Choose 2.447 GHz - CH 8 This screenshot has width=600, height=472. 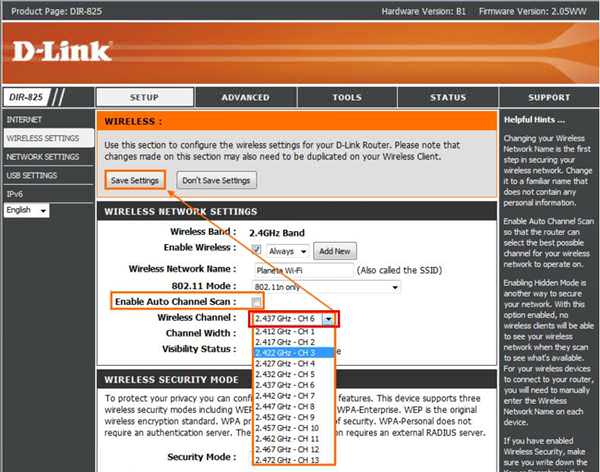pyautogui.click(x=294, y=407)
